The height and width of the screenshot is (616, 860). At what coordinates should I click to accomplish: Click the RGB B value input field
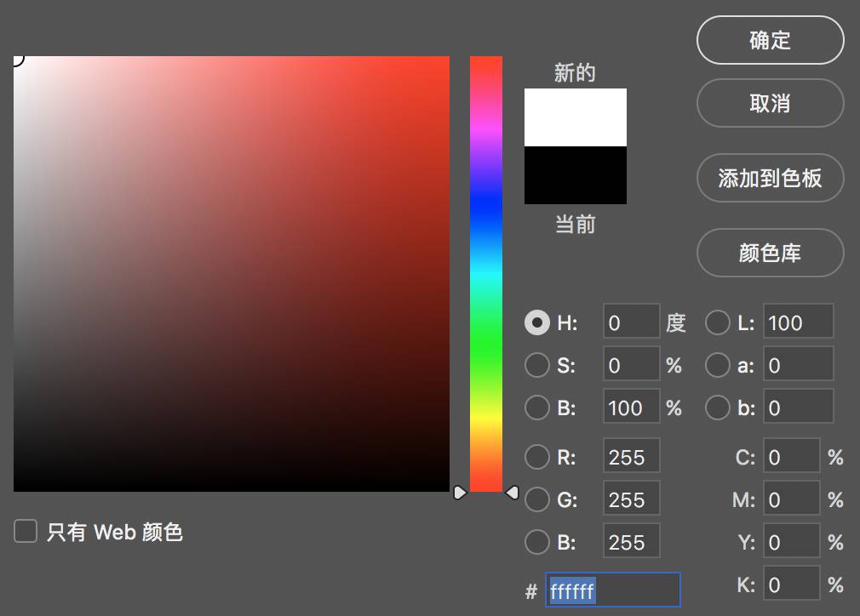pyautogui.click(x=631, y=541)
